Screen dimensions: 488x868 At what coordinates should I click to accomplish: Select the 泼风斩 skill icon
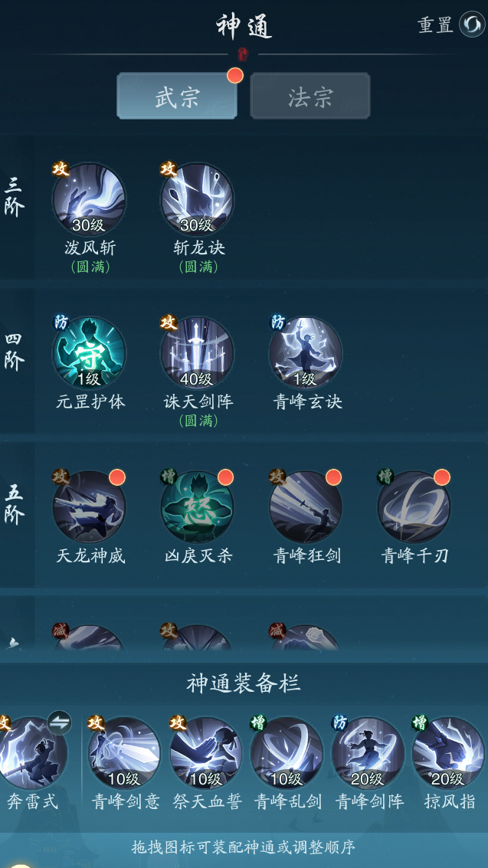pos(89,200)
